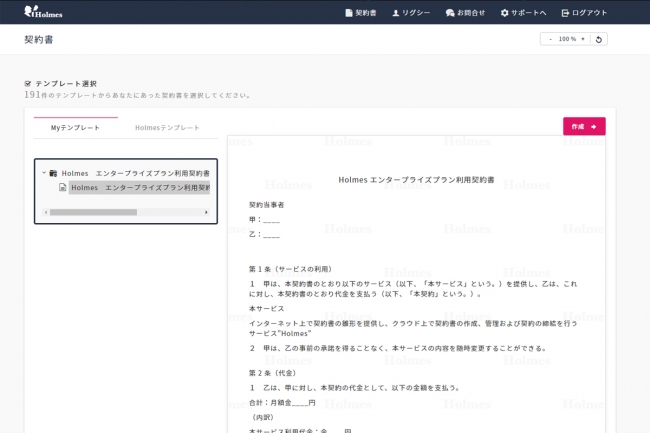Open the お問合せ contact menu
Screen dimensions: 650x433
click(x=465, y=13)
